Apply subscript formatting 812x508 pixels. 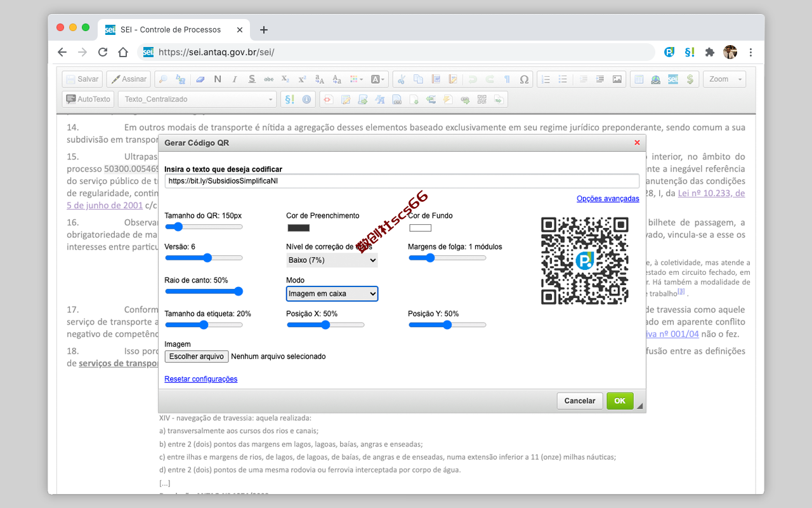tap(285, 79)
